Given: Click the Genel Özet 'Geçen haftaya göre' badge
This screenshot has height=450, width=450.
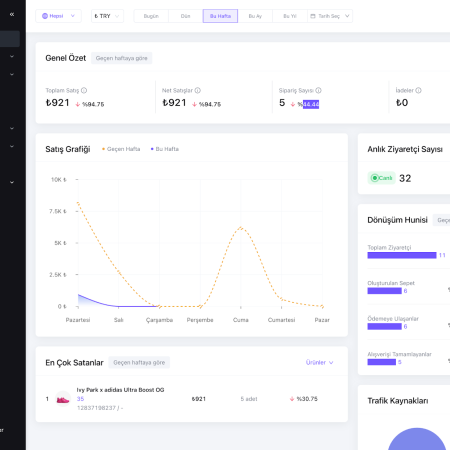Looking at the screenshot, I should tap(122, 58).
